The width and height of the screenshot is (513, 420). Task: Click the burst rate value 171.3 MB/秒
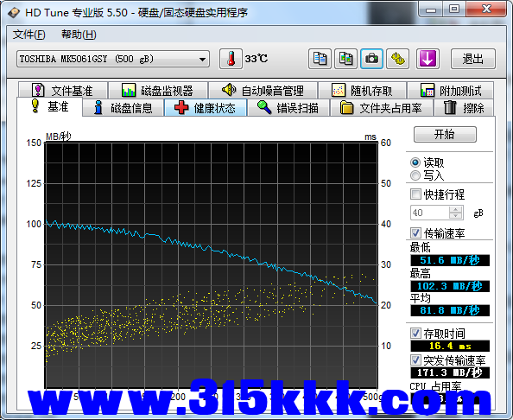pos(450,372)
